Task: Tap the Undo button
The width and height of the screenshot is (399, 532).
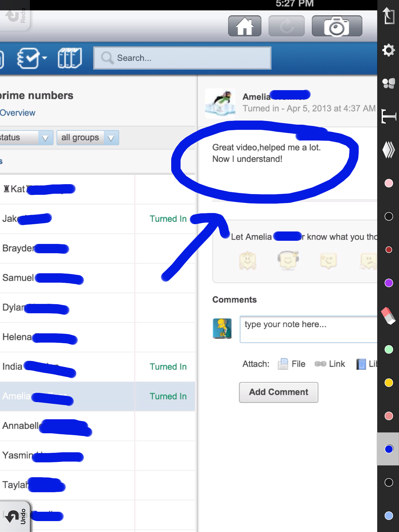Action: click(15, 516)
